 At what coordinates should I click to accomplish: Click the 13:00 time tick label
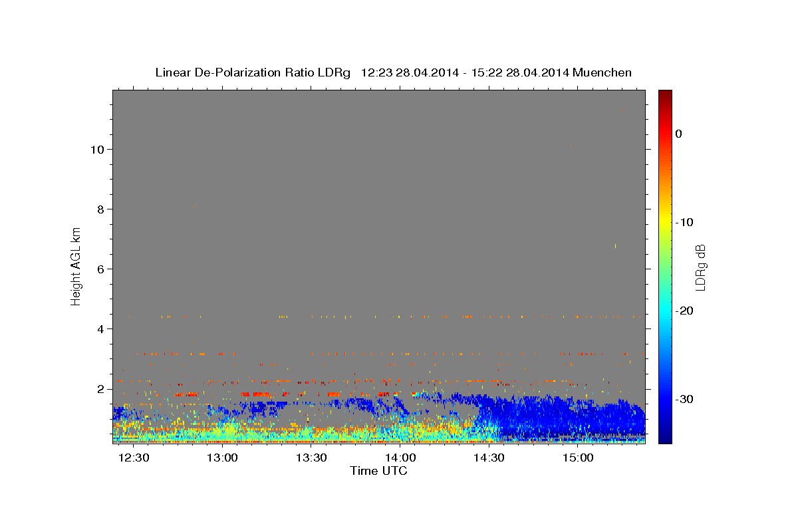[222, 458]
